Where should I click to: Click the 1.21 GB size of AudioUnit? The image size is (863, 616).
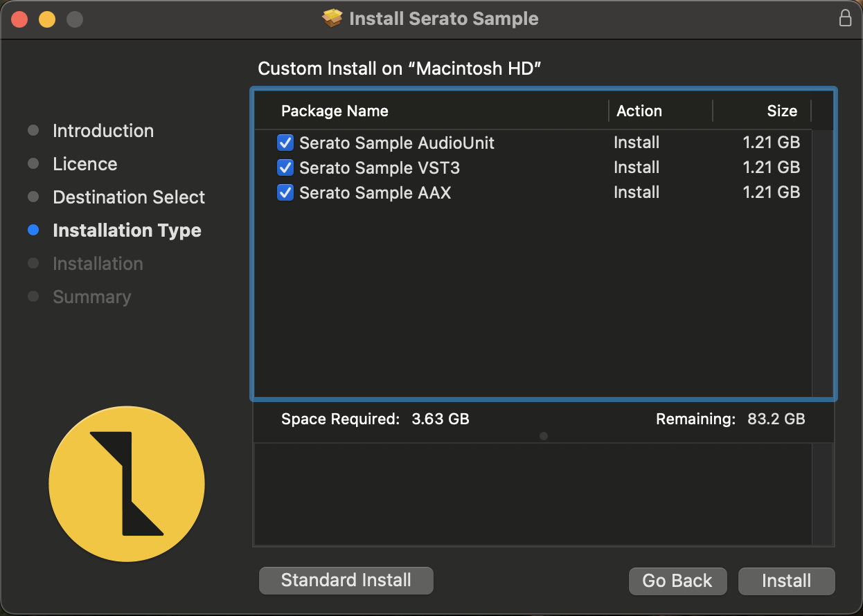(772, 143)
